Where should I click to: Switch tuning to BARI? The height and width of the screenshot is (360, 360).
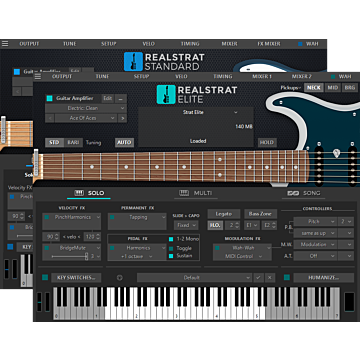point(73,142)
